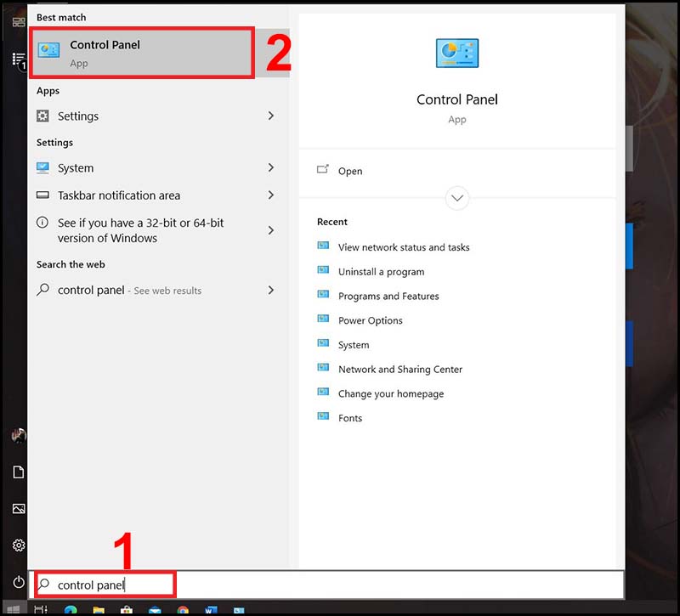Image resolution: width=680 pixels, height=616 pixels.
Task: Launch Microsoft Store from the taskbar
Action: tap(126, 608)
